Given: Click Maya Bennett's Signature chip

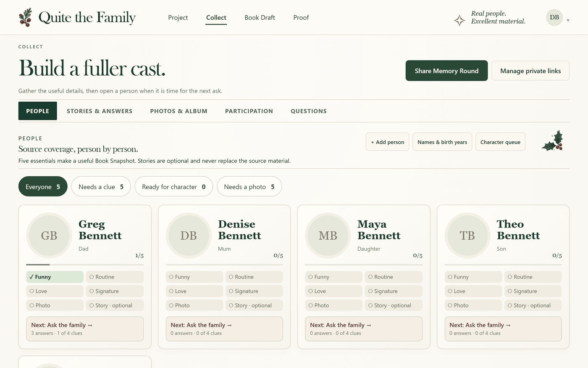Looking at the screenshot, I should (x=394, y=291).
